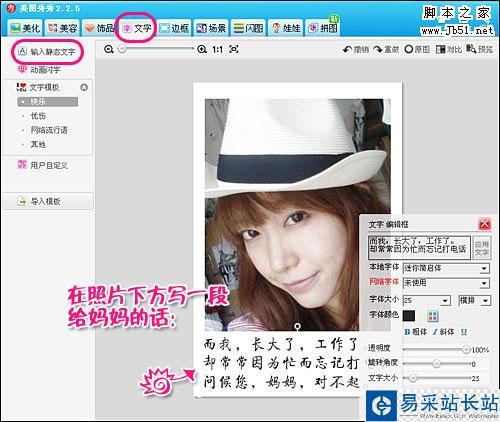Click the fit-to-screen icon
Screen dimensions: 500x422
tap(234, 49)
